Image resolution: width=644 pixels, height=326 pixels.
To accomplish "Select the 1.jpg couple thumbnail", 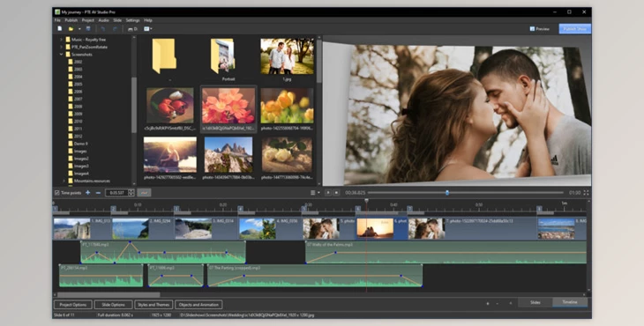I will pyautogui.click(x=287, y=56).
